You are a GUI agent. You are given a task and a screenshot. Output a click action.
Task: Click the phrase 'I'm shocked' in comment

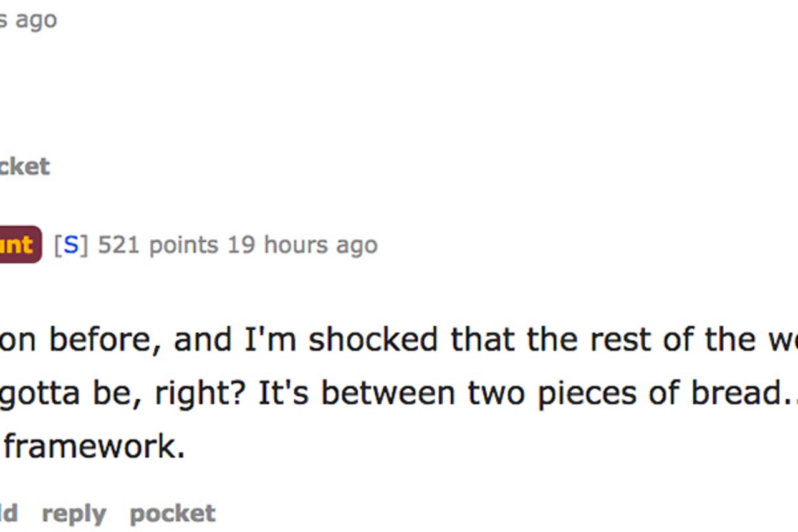[x=344, y=340]
